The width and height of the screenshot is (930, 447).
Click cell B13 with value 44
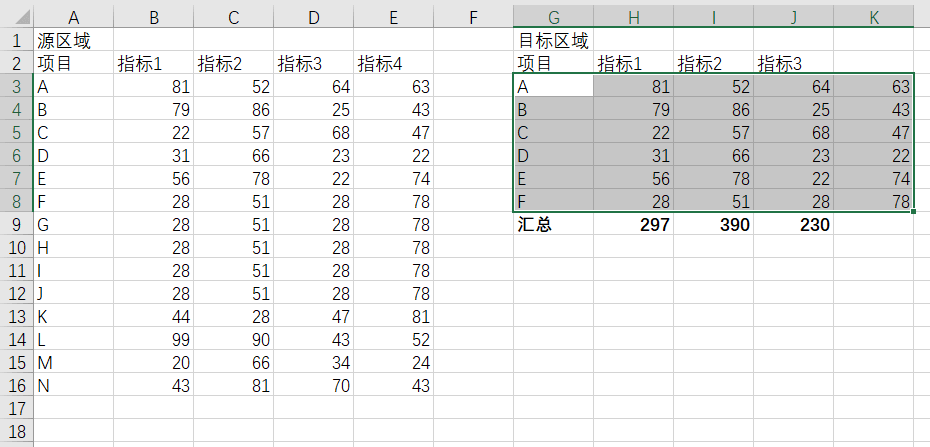154,317
